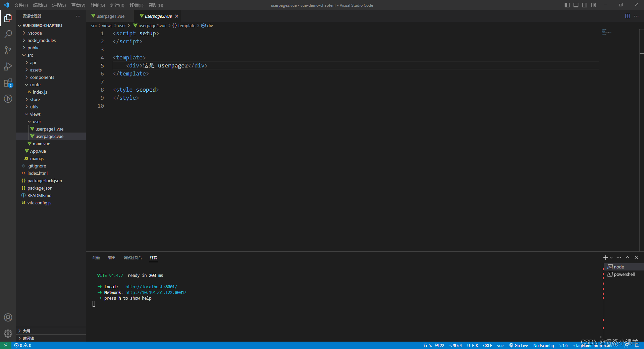This screenshot has height=349, width=644.
Task: Change encoding UTF-8 in status bar
Action: [472, 345]
